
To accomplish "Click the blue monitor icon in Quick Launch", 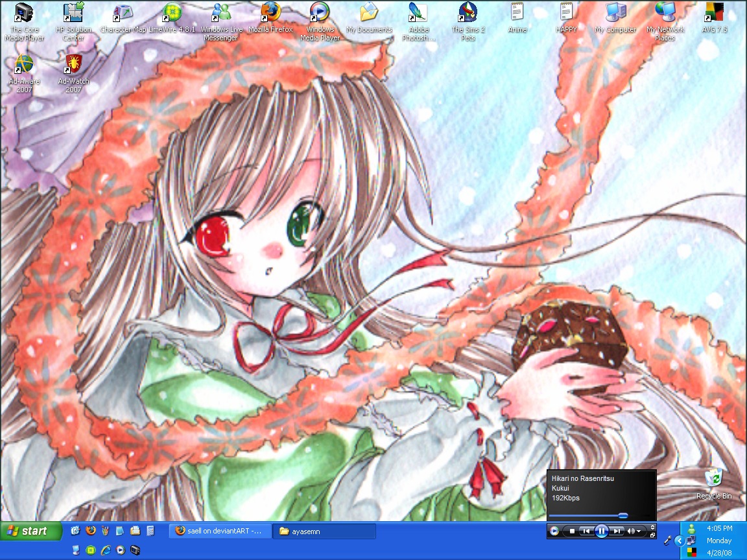I will coord(76,550).
